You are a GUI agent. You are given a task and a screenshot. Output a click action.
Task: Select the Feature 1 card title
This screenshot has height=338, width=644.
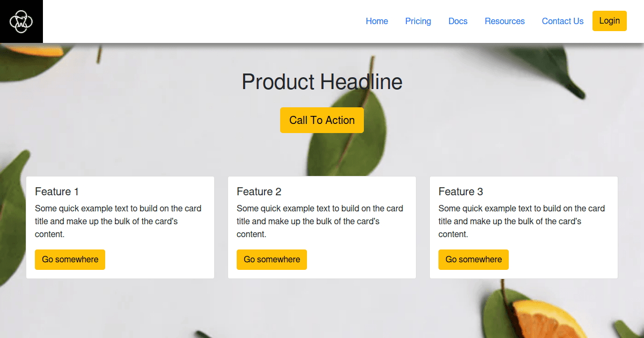(57, 192)
